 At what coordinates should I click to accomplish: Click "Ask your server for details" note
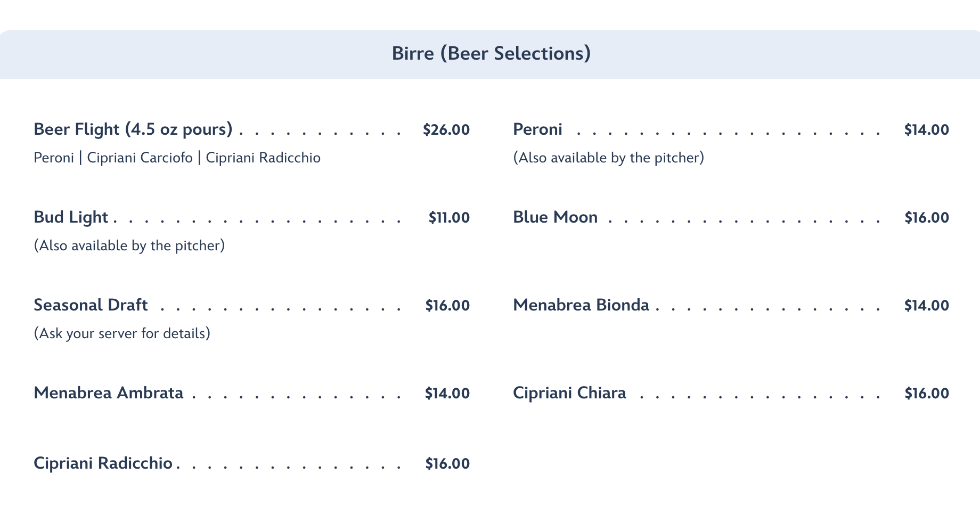[122, 334]
